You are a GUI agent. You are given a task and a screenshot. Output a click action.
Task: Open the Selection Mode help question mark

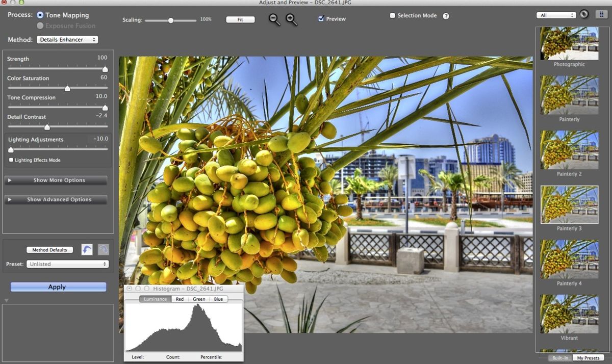(x=446, y=16)
